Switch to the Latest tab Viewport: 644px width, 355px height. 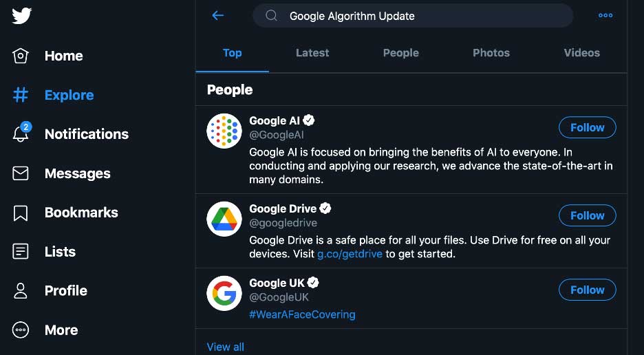click(312, 53)
